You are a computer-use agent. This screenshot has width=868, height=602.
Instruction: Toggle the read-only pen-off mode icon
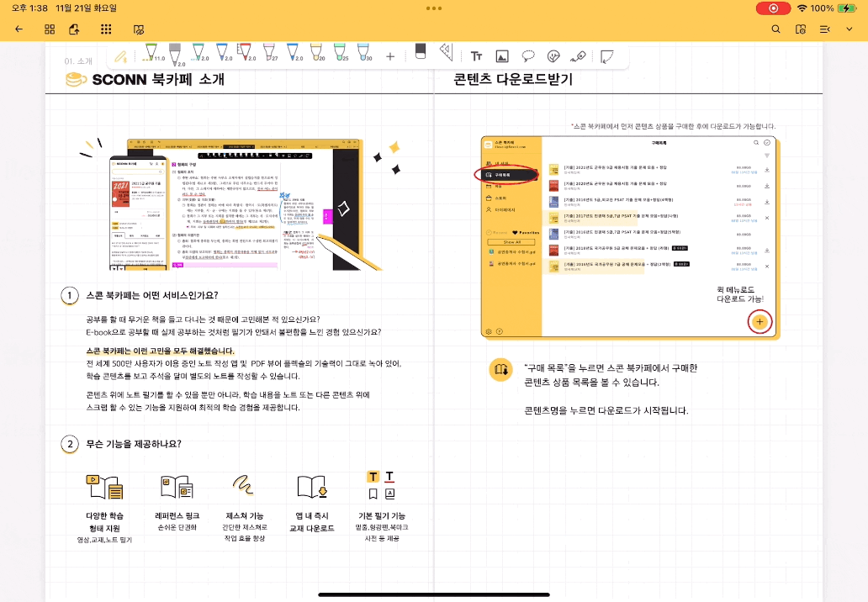tap(139, 29)
